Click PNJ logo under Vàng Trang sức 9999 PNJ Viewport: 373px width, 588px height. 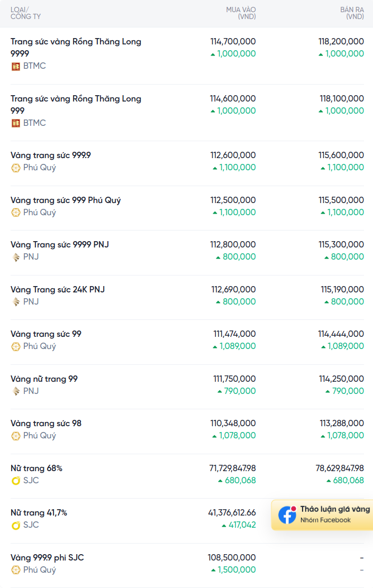[x=15, y=257]
